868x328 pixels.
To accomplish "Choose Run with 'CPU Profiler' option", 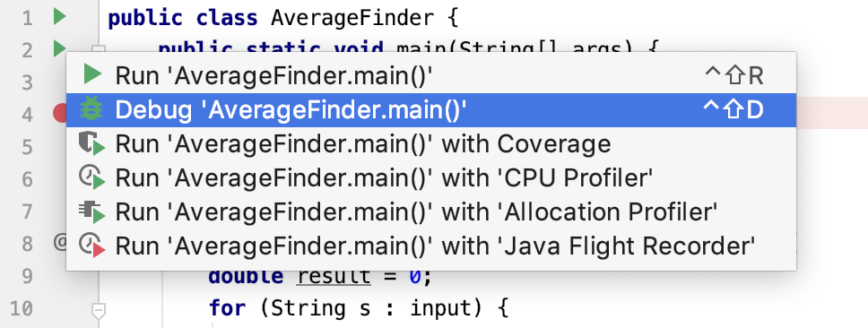I will 431,178.
